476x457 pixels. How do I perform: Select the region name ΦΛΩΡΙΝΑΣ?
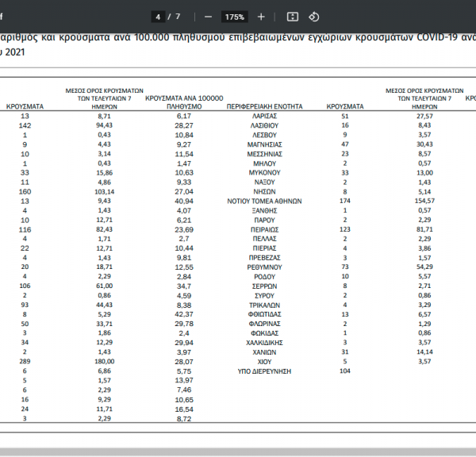pos(264,324)
